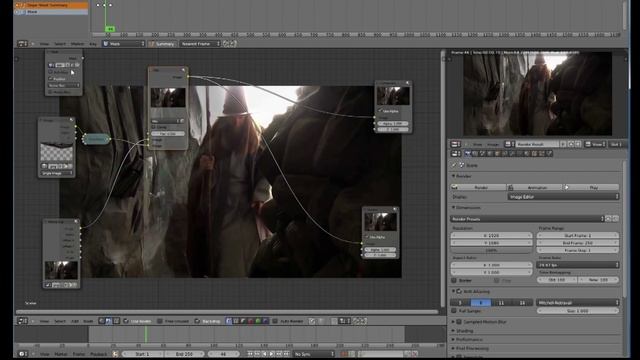Select anti-aliasing samples 5

(x=460, y=302)
